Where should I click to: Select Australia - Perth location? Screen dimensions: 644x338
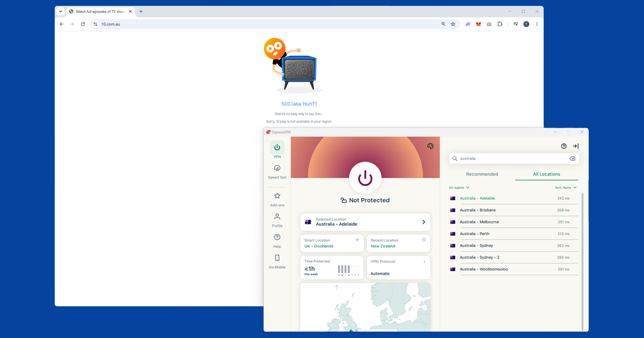[x=514, y=234]
